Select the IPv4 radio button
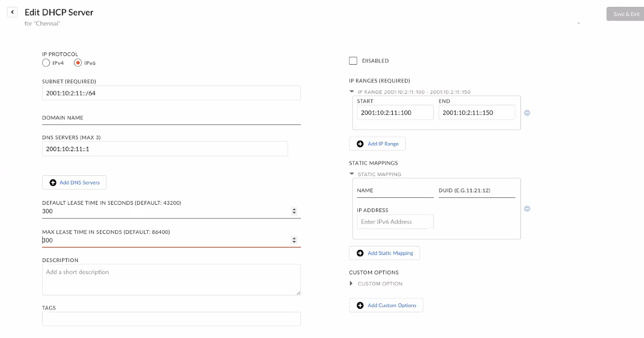 [46, 63]
